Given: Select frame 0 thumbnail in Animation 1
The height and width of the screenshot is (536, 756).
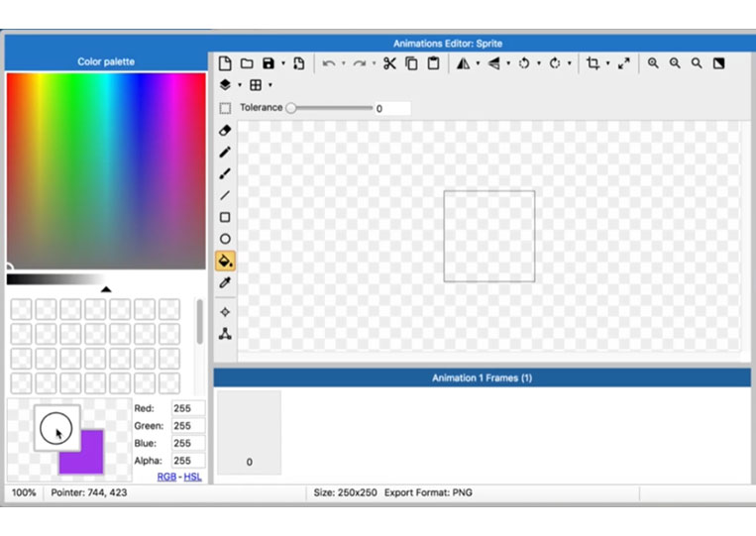Looking at the screenshot, I should (250, 433).
